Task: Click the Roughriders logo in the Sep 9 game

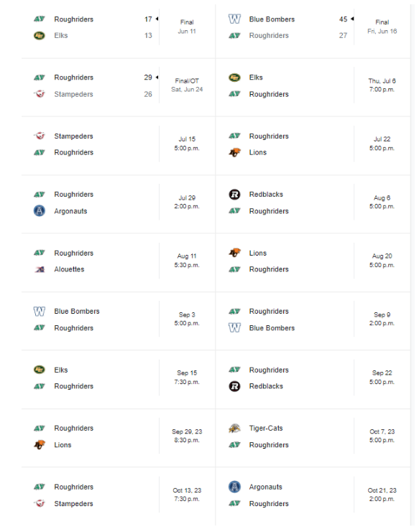Action: click(x=234, y=311)
